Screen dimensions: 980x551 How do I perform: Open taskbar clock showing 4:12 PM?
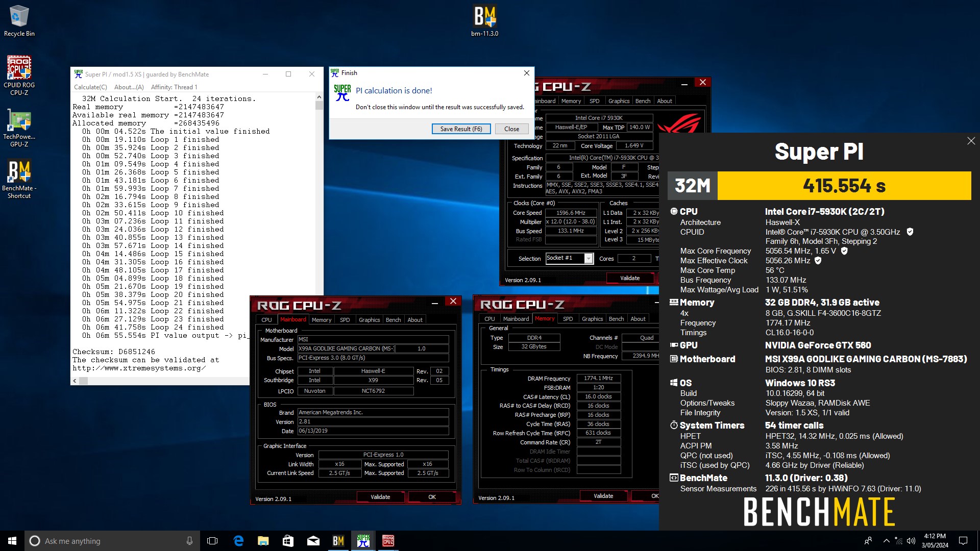tap(935, 541)
